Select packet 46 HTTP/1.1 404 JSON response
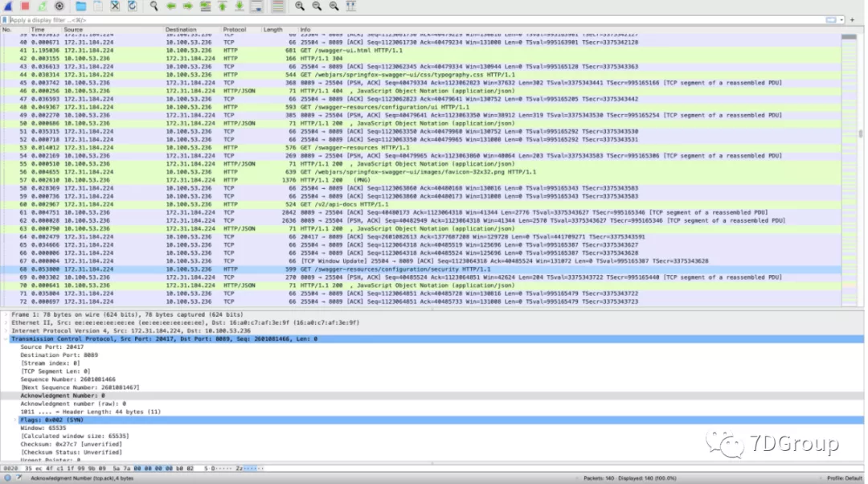This screenshot has width=868, height=484. coord(420,91)
